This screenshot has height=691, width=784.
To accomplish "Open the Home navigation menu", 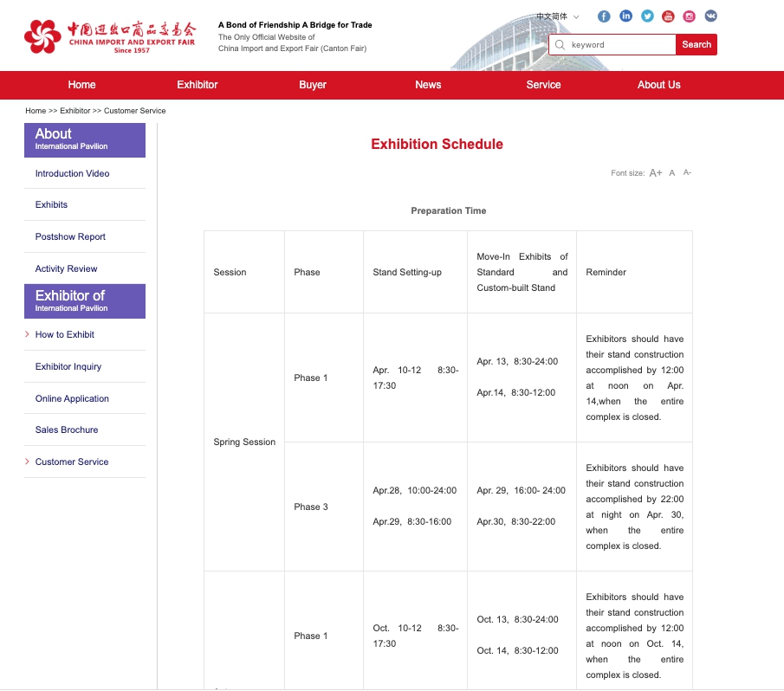I will pos(82,85).
